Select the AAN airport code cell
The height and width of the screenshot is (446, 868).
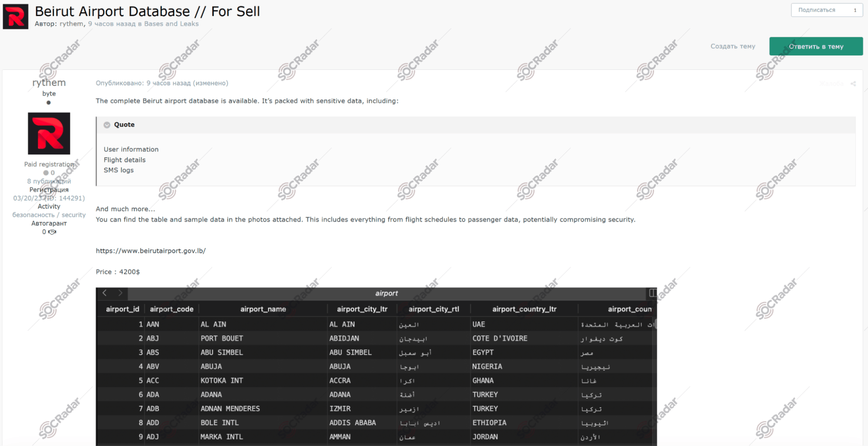172,325
